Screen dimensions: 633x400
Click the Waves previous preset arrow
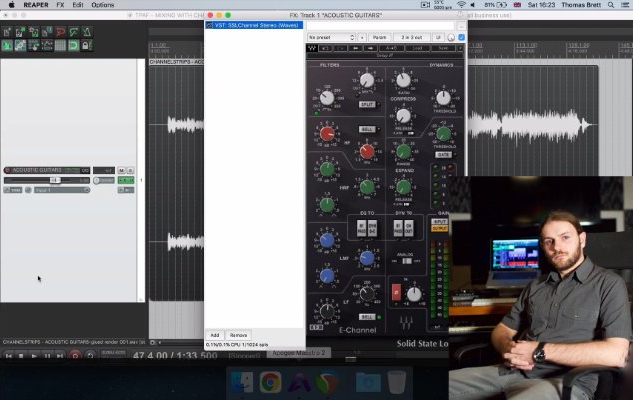pyautogui.click(x=355, y=48)
